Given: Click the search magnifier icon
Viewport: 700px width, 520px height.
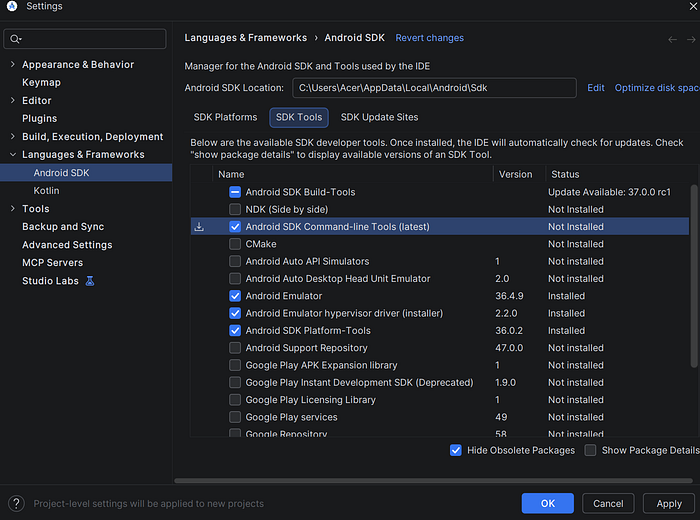Looking at the screenshot, I should 15,39.
